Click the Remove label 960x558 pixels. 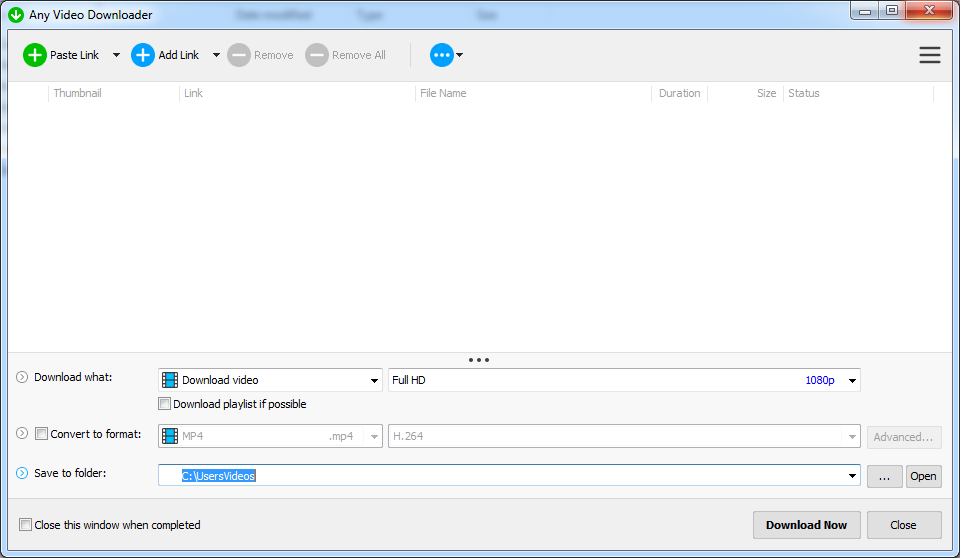pyautogui.click(x=274, y=55)
